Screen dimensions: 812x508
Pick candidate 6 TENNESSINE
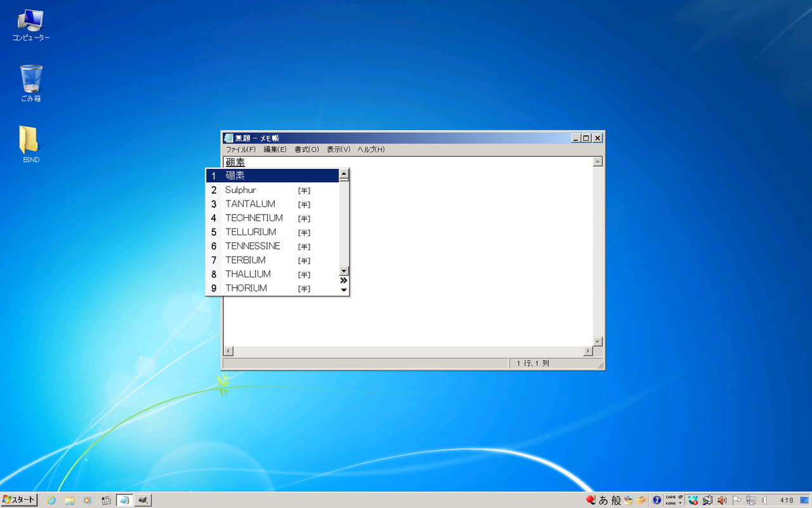272,246
